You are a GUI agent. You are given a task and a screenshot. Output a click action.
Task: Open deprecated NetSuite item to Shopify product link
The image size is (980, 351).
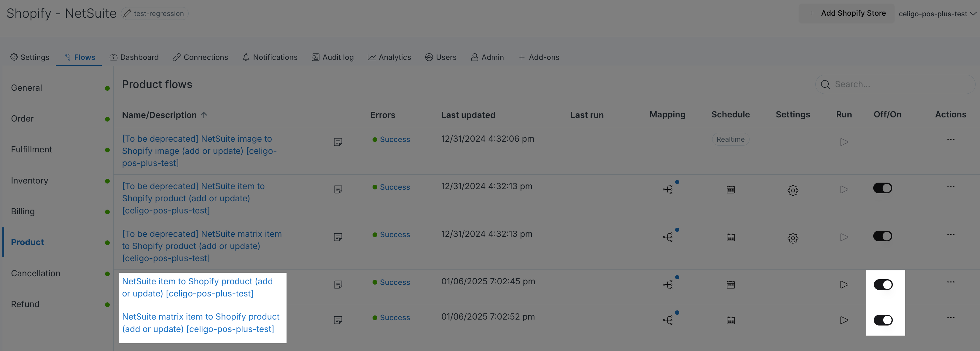tap(193, 198)
